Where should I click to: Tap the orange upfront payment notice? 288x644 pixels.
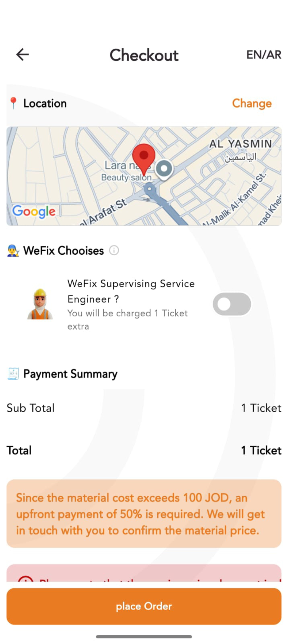click(144, 514)
